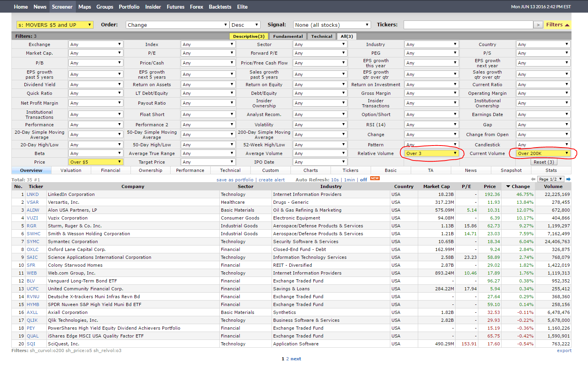Open the Dividend Yield filter dropdown

[96, 85]
